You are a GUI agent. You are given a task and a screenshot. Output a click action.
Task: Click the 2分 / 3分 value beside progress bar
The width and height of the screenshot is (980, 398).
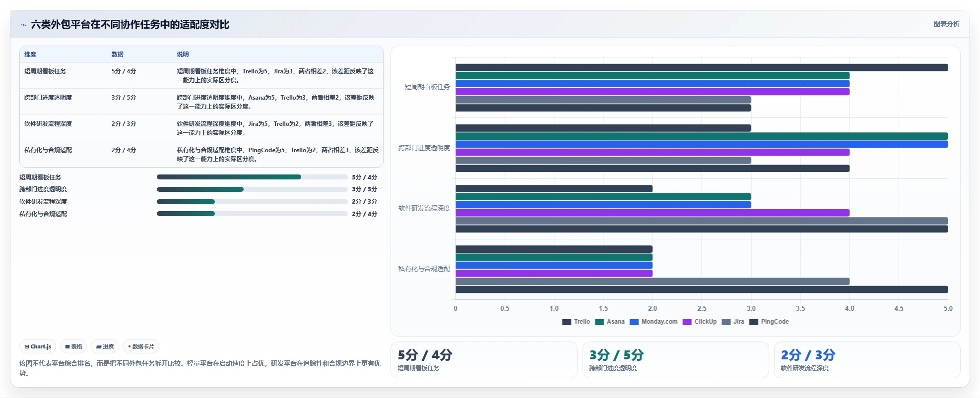(365, 202)
